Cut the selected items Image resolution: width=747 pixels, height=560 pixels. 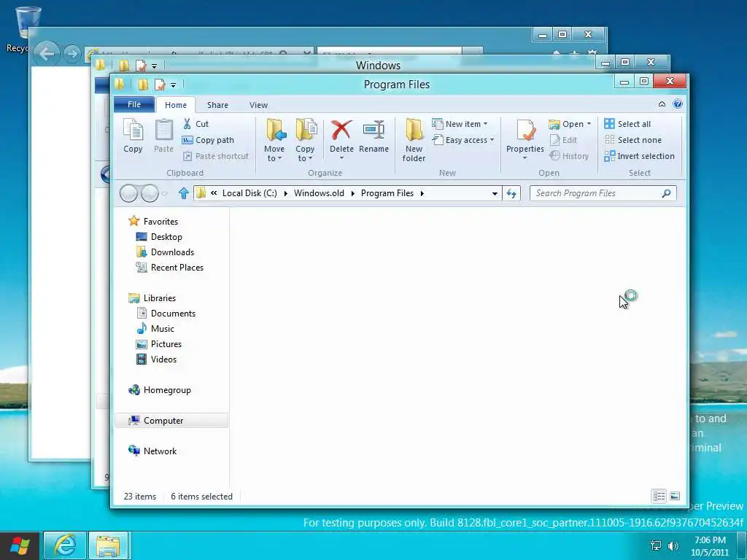(x=196, y=124)
